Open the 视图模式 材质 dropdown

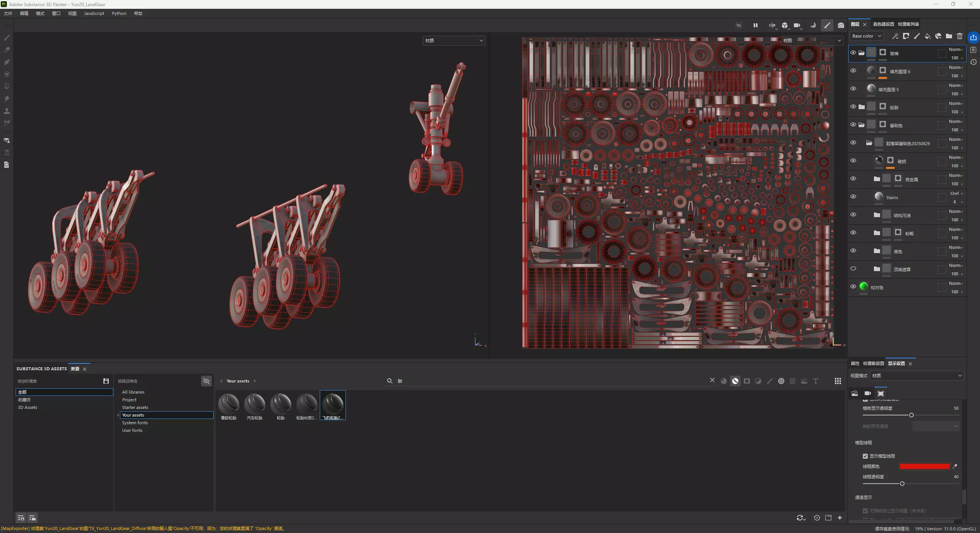click(916, 376)
